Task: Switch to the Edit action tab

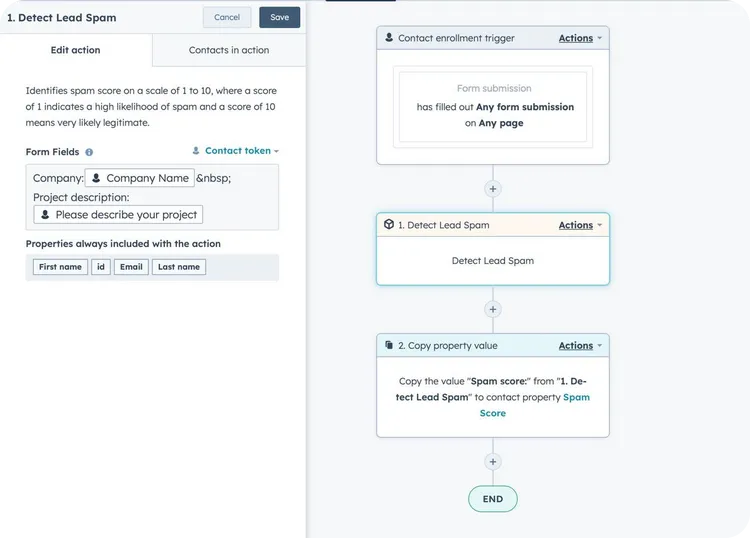Action: pyautogui.click(x=76, y=50)
